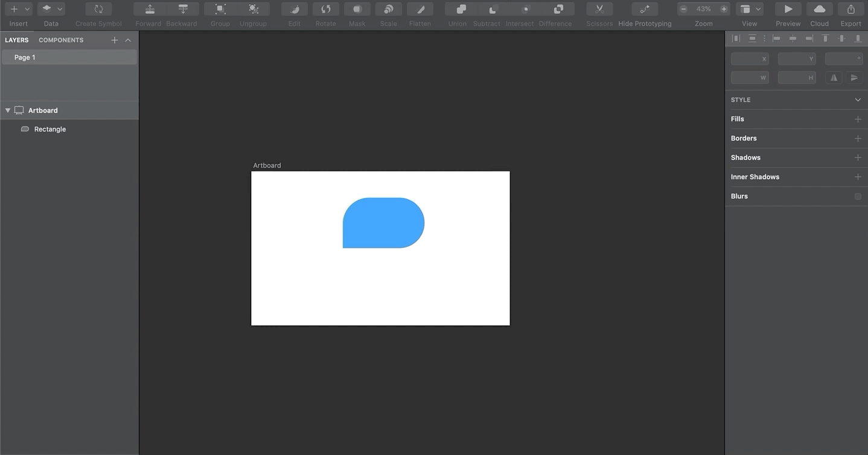The width and height of the screenshot is (868, 455).
Task: Collapse the Artboard layer in the Layers list
Action: click(8, 110)
